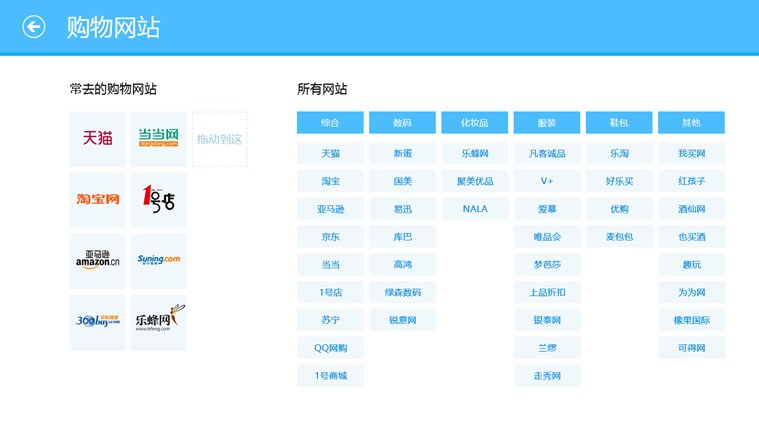Select the 服装 category header
Viewport: 759px width, 427px height.
click(x=547, y=122)
